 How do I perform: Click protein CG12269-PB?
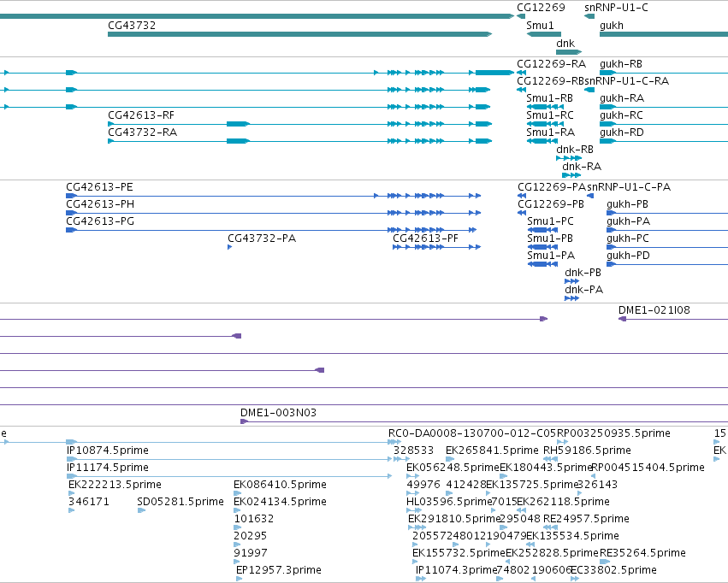pyautogui.click(x=522, y=213)
